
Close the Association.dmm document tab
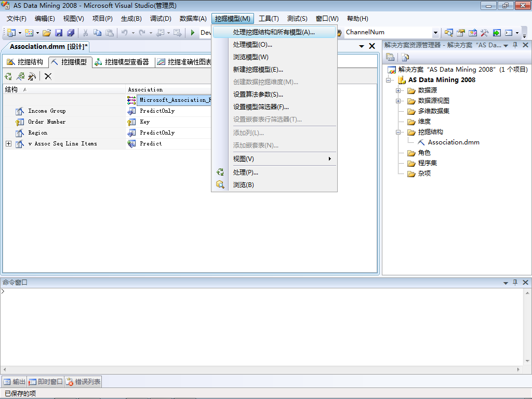372,46
